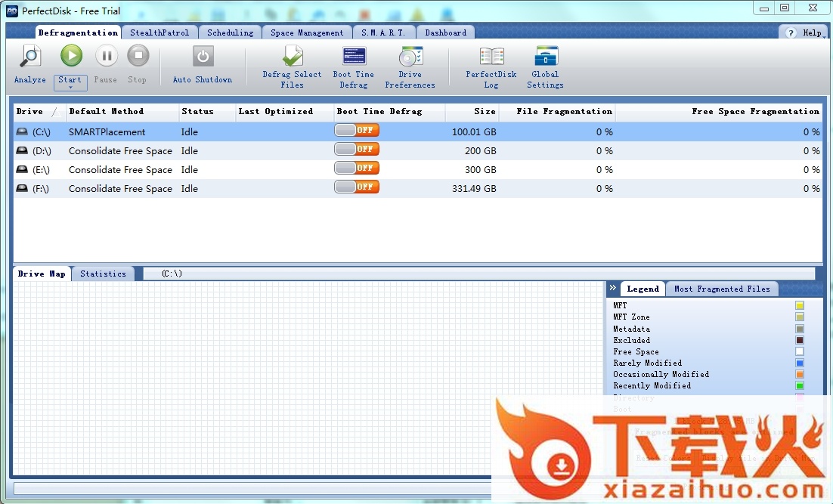The width and height of the screenshot is (833, 504).
Task: Sort by Free Space Fragmentation header
Action: [719, 111]
